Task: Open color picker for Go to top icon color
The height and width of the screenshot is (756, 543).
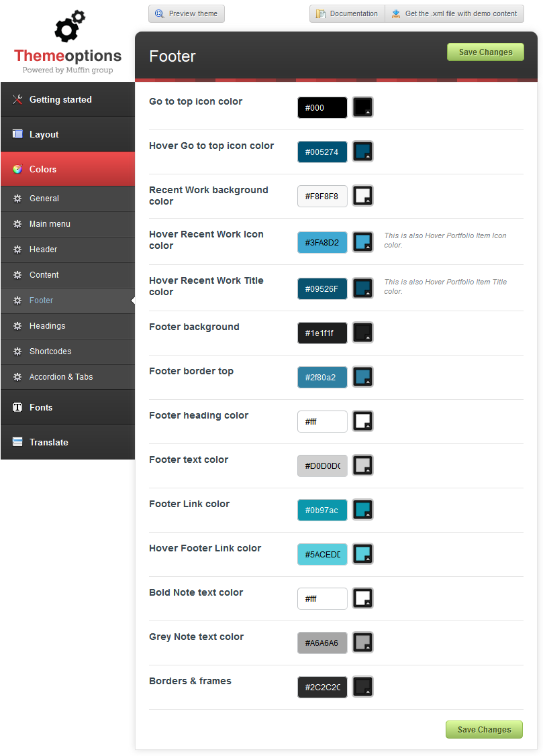Action: tap(362, 107)
